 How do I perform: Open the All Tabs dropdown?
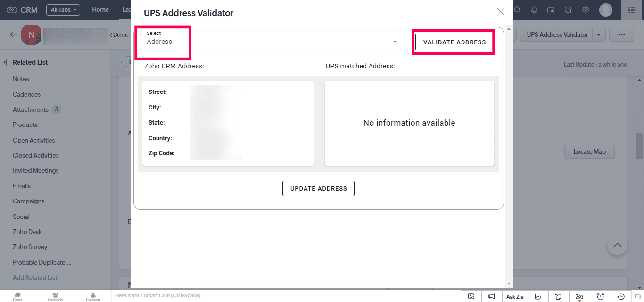[x=63, y=10]
